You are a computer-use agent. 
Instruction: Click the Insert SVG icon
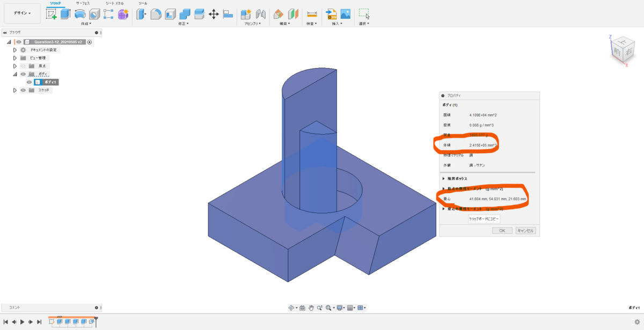(332, 14)
